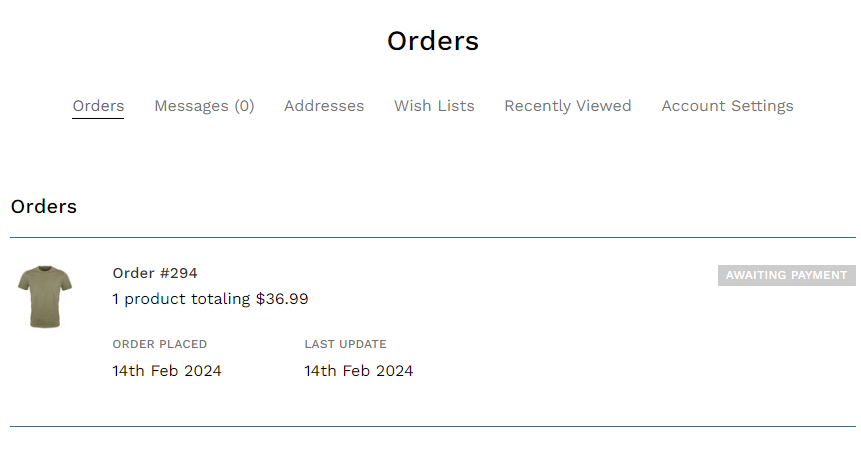Click the divider line below the order dates

[432, 427]
